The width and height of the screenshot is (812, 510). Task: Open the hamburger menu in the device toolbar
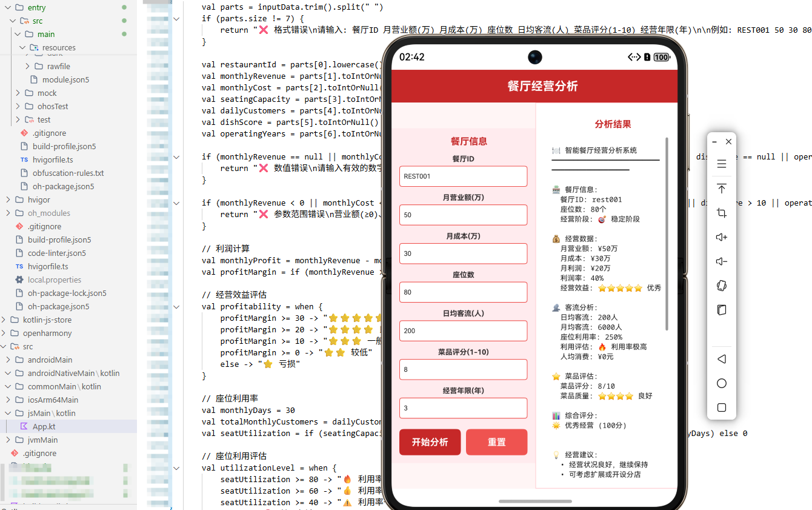point(721,164)
